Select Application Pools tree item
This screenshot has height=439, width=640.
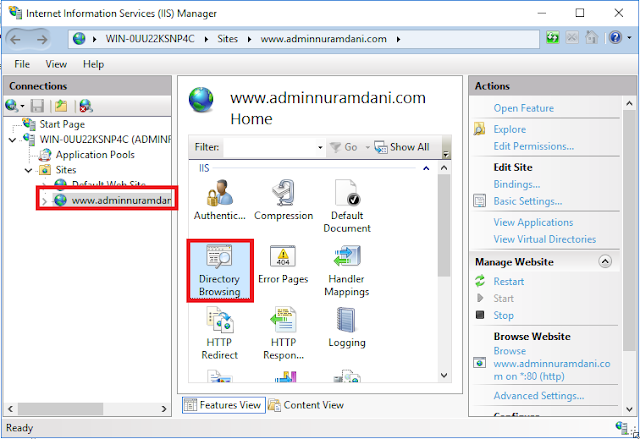click(95, 155)
